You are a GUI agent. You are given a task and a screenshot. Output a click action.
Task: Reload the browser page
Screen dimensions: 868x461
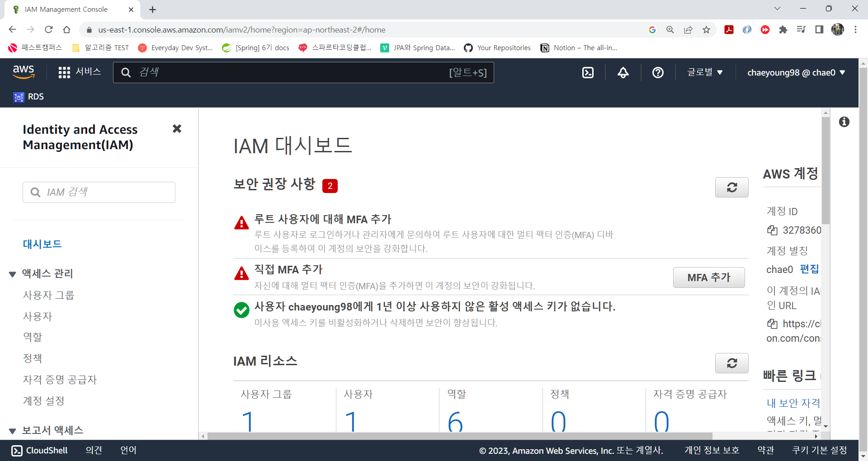49,29
